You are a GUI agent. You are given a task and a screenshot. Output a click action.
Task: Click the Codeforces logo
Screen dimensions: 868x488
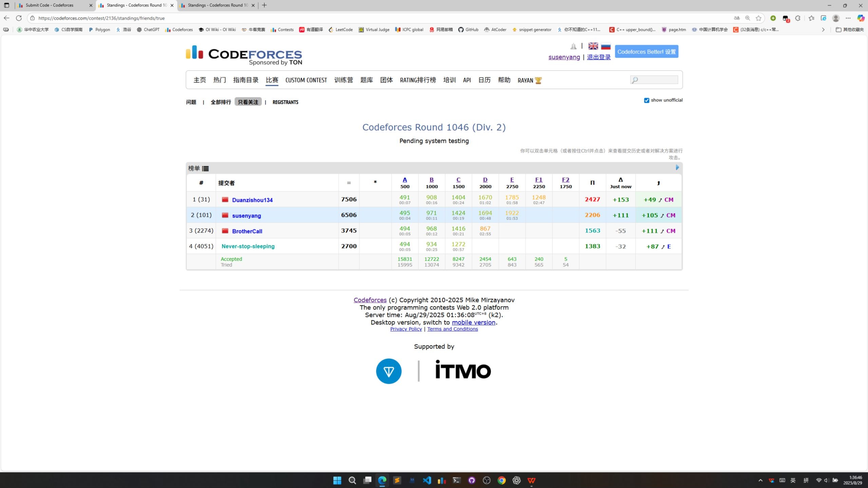point(244,55)
